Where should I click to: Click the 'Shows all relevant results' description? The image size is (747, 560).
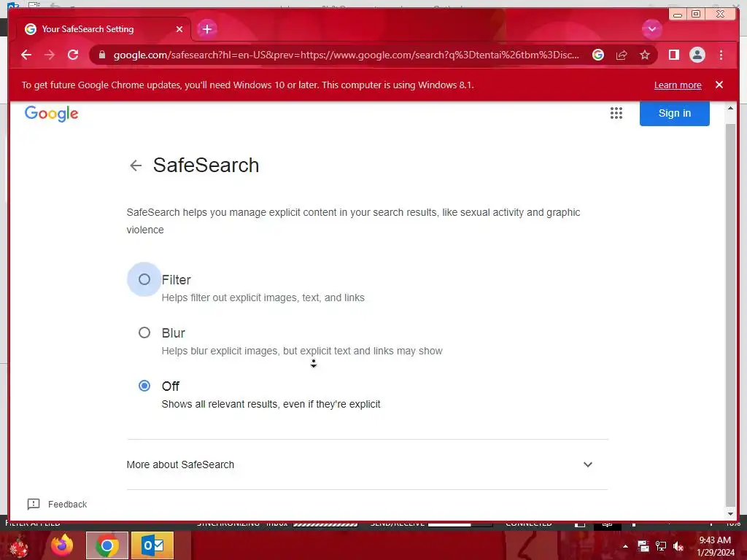pyautogui.click(x=271, y=404)
